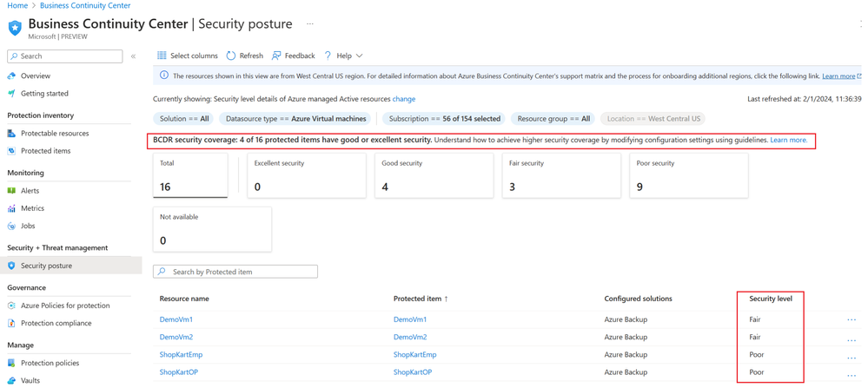Screen dimensions: 868x388
Task: Click the Alerts icon in sidebar
Action: [x=11, y=191]
